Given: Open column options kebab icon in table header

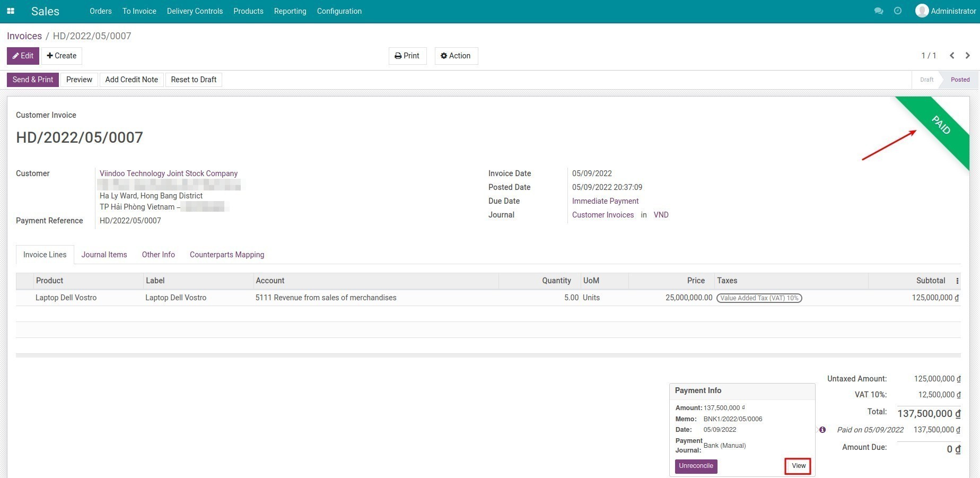Looking at the screenshot, I should coord(957,281).
